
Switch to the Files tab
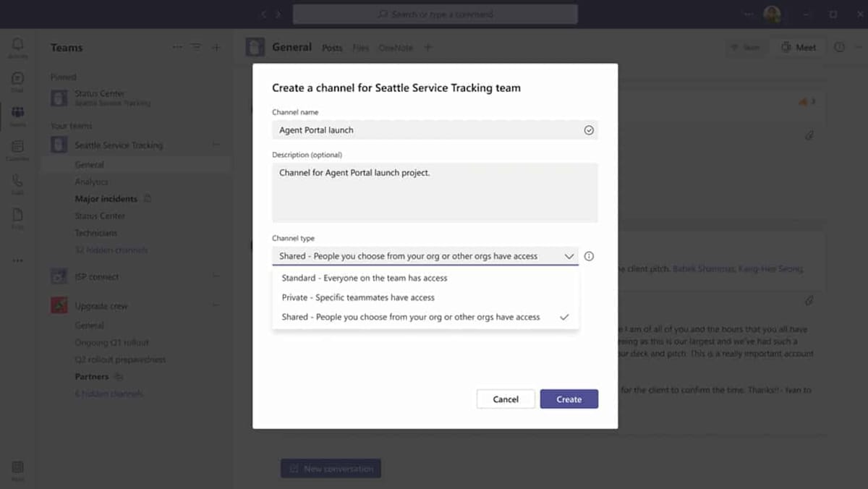(360, 48)
